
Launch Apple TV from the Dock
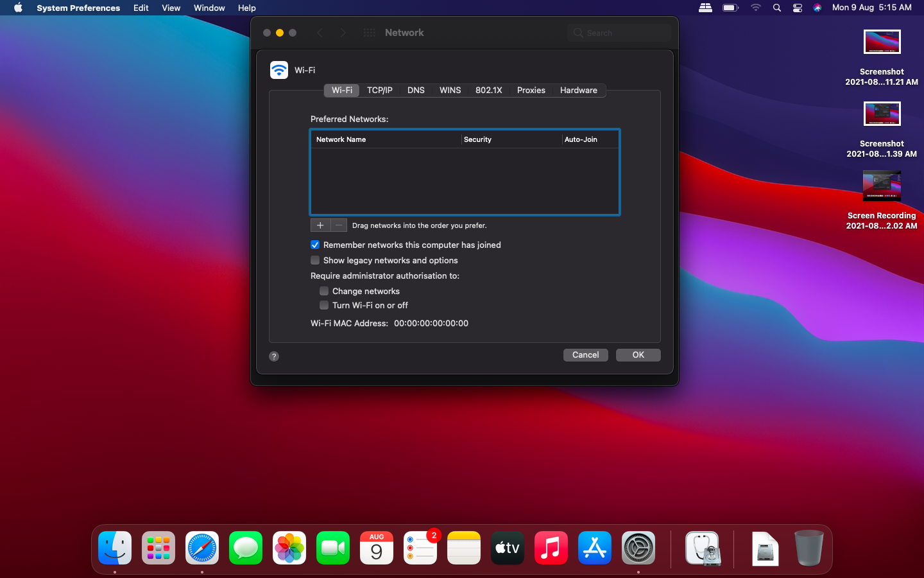pyautogui.click(x=508, y=548)
